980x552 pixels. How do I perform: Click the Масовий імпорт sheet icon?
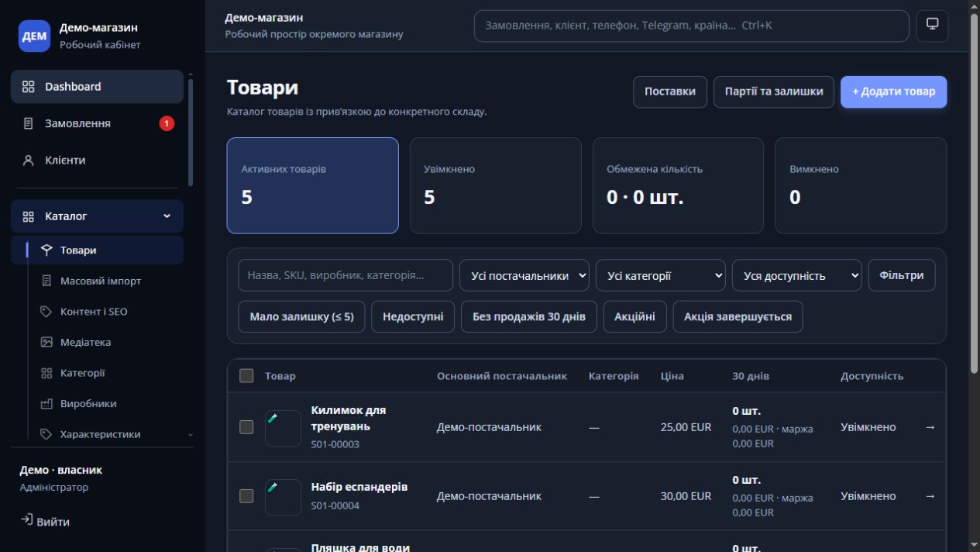click(x=46, y=281)
